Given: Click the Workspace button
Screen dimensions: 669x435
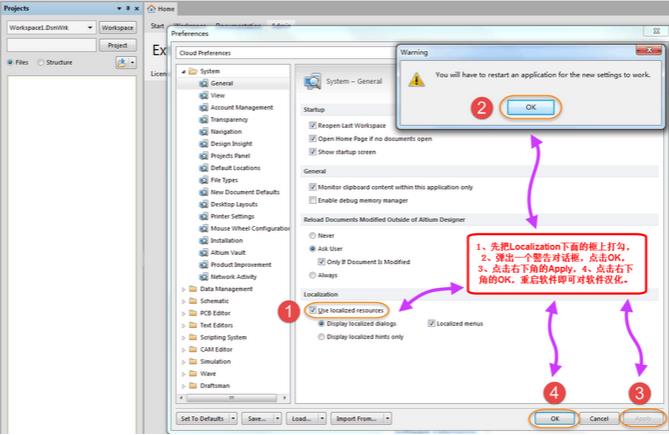Looking at the screenshot, I should [x=117, y=28].
